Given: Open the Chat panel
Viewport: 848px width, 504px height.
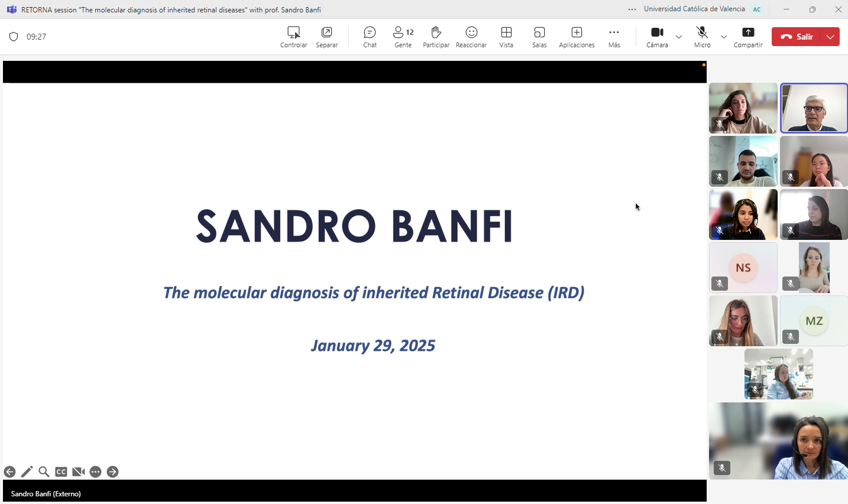Looking at the screenshot, I should coord(370,37).
